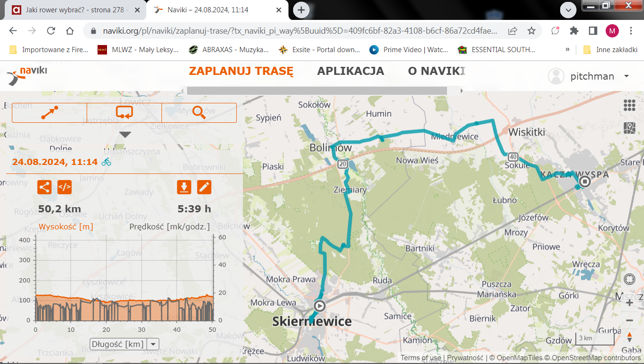Zoom in the map with plus
The image size is (644, 364).
[x=629, y=302]
